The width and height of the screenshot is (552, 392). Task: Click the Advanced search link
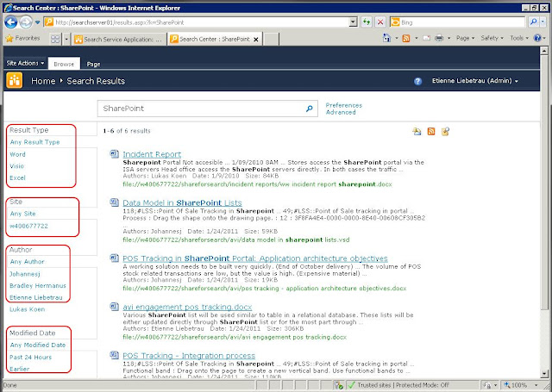[x=341, y=112]
